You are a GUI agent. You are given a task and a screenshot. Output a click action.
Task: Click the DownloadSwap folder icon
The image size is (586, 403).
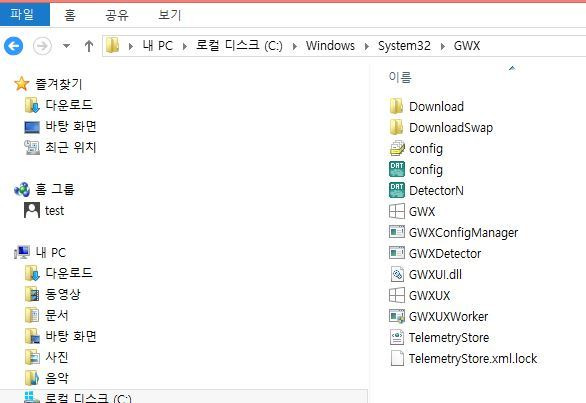click(397, 127)
